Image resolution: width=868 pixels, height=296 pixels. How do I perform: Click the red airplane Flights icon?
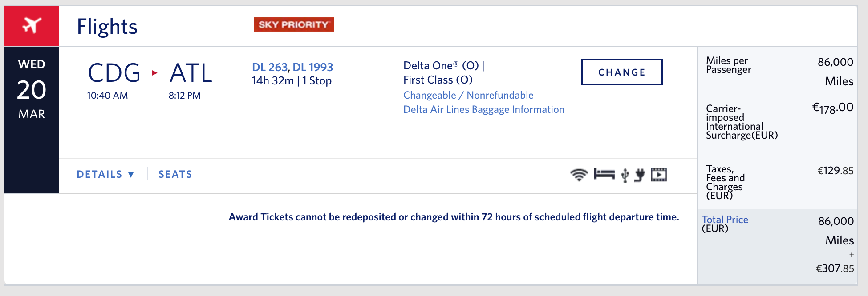[x=32, y=26]
